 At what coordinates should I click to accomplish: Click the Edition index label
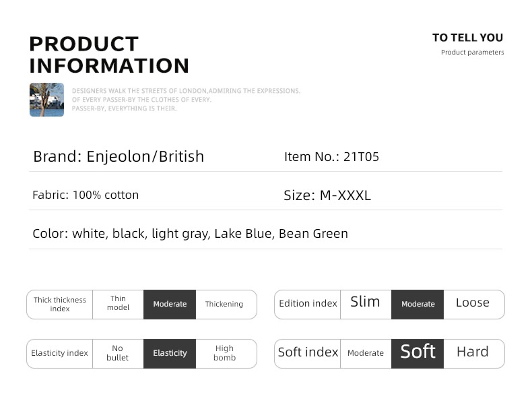308,303
